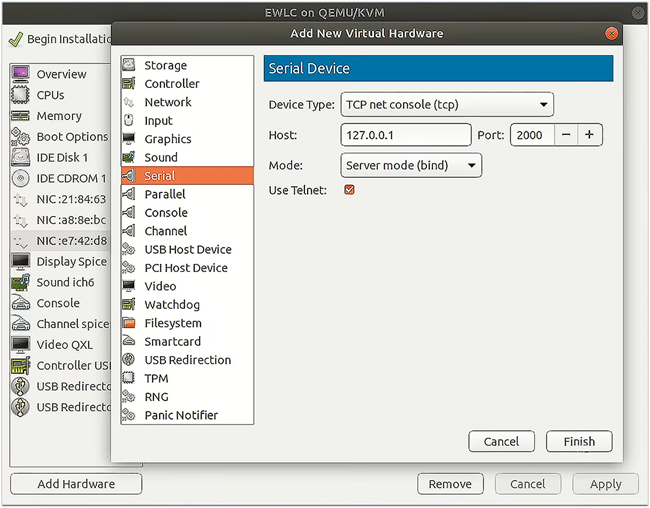The width and height of the screenshot is (650, 508).
Task: Select Channel spice in EWLC window
Action: [61, 324]
